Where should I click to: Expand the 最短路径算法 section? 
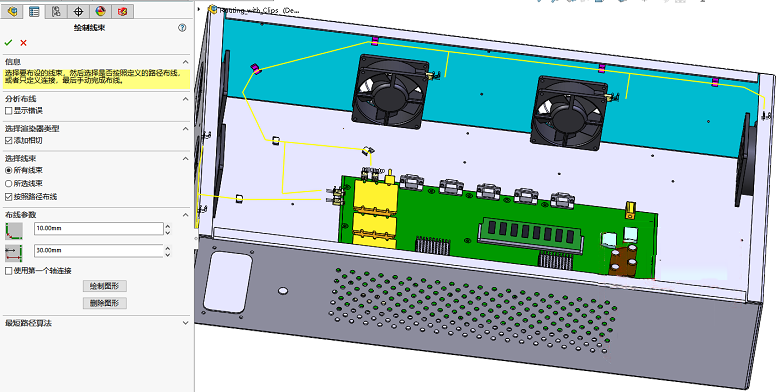[186, 323]
